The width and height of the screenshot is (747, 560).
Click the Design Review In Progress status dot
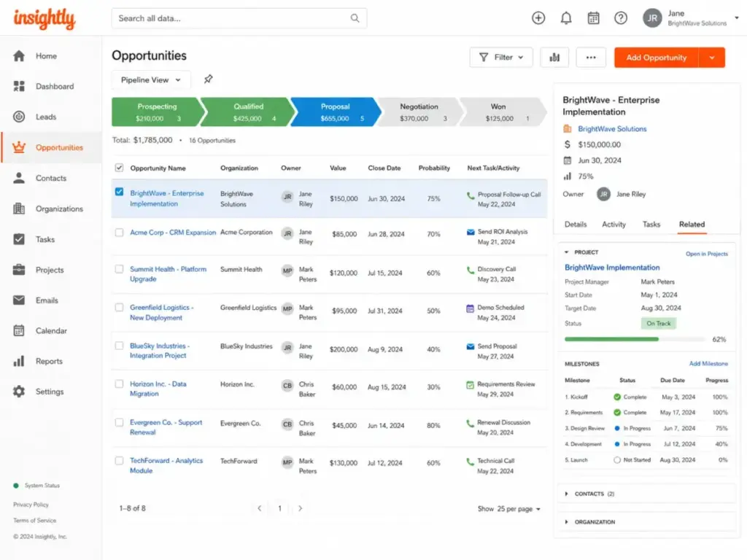617,428
